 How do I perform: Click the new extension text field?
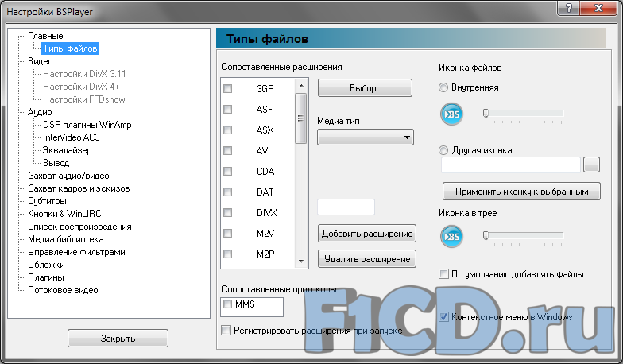[346, 207]
